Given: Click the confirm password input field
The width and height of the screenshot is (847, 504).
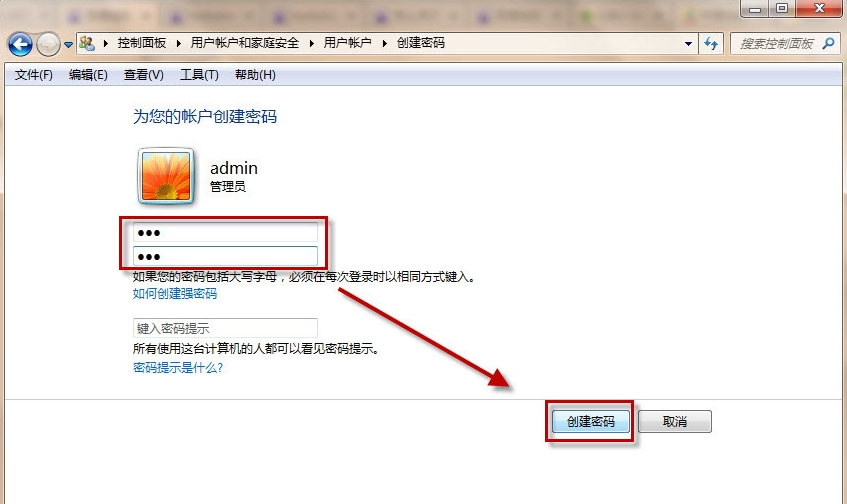Looking at the screenshot, I should [225, 256].
